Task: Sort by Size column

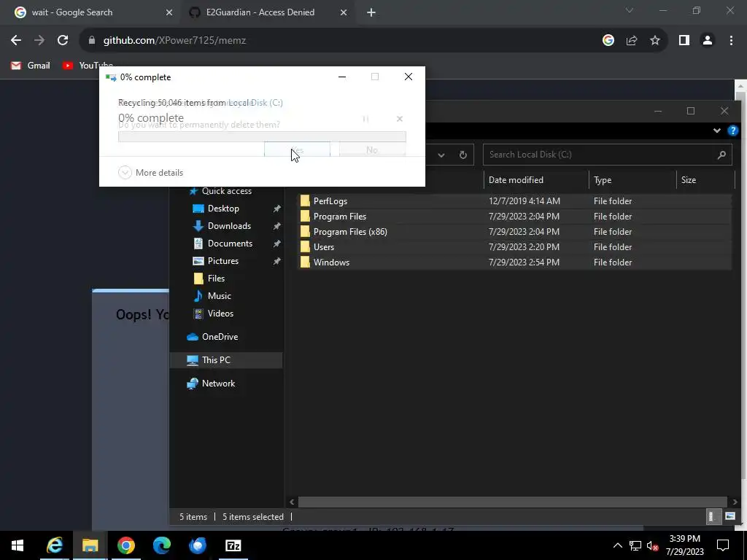Action: (x=705, y=180)
